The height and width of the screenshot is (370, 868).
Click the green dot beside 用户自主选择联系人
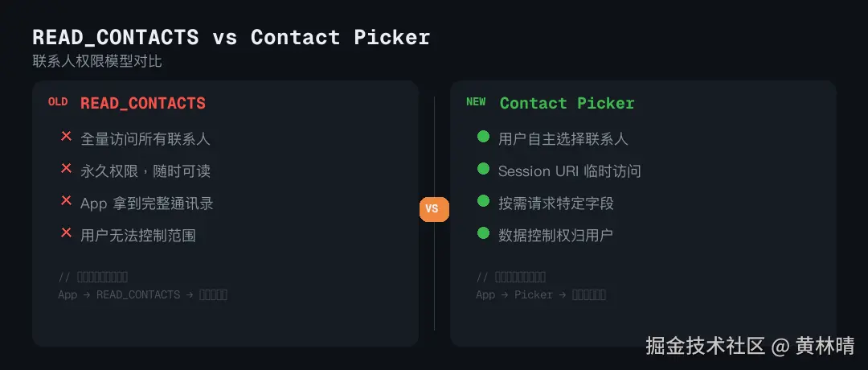483,137
